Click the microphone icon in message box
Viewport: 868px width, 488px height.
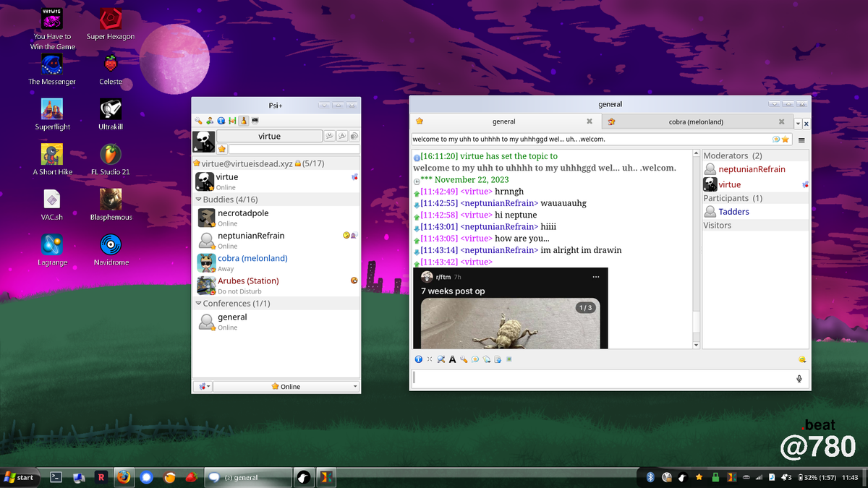799,379
